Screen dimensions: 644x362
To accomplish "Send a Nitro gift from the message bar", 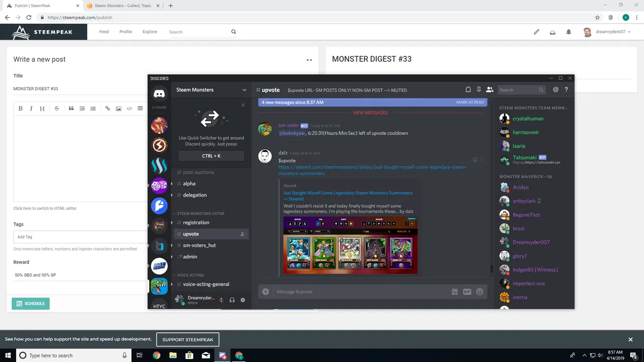I will pyautogui.click(x=455, y=292).
